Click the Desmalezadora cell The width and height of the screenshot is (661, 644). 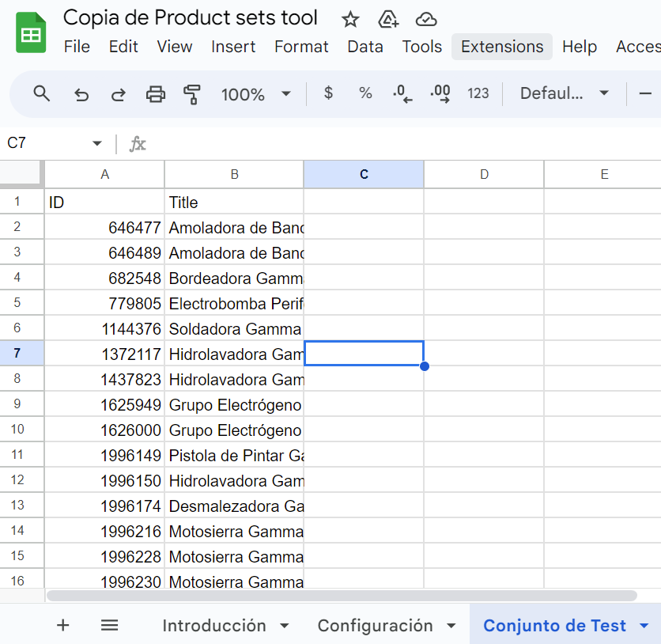coord(234,506)
